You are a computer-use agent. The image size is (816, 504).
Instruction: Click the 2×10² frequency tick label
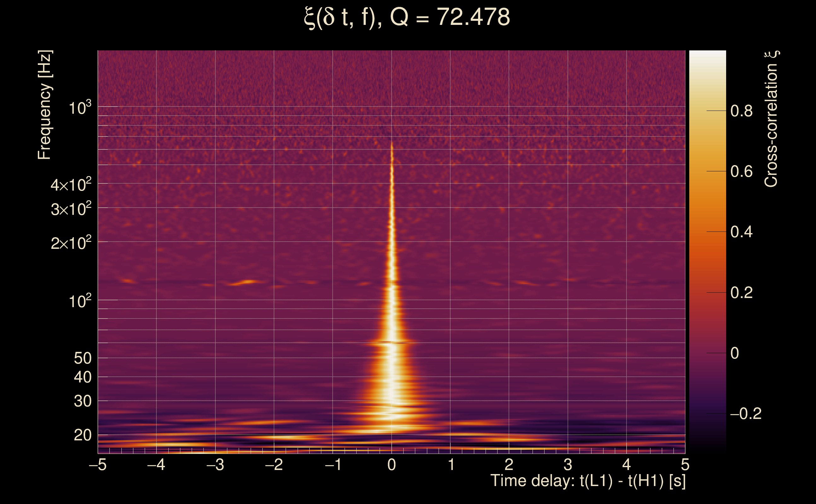(71, 243)
